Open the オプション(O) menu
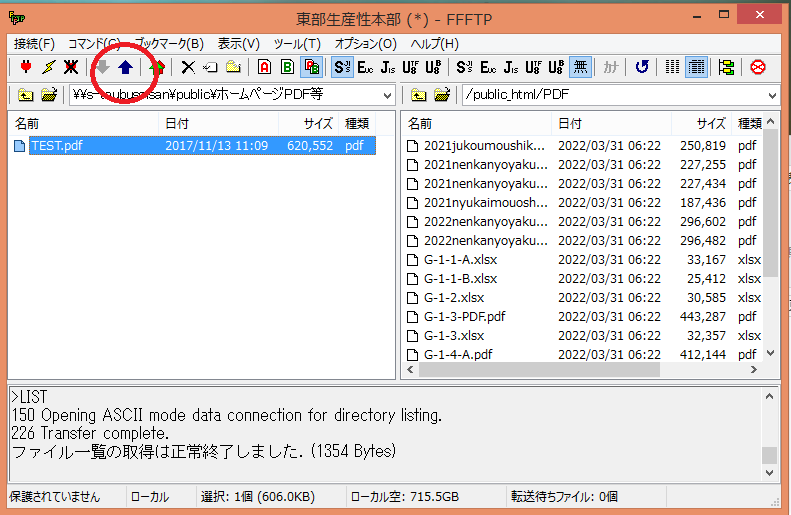This screenshot has height=515, width=791. [365, 44]
